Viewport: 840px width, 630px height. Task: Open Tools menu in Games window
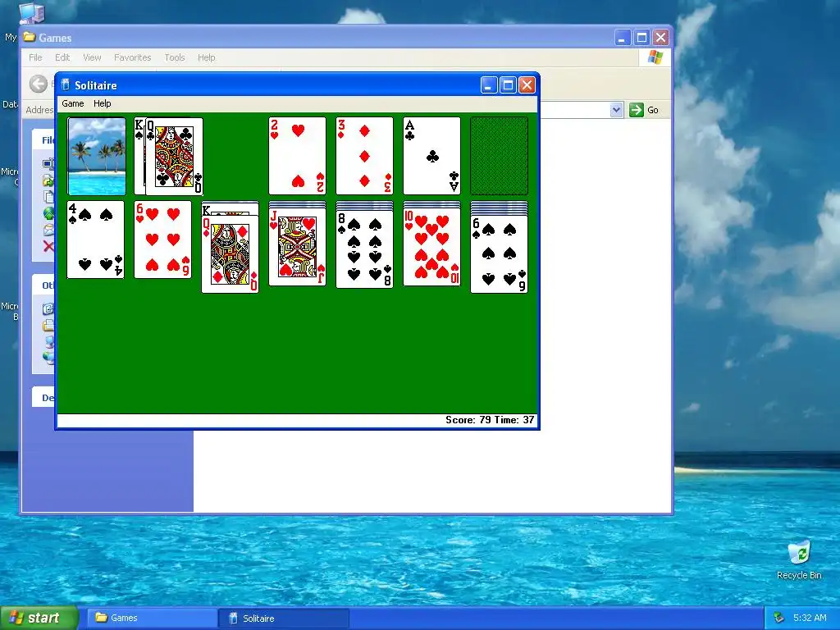pyautogui.click(x=175, y=57)
